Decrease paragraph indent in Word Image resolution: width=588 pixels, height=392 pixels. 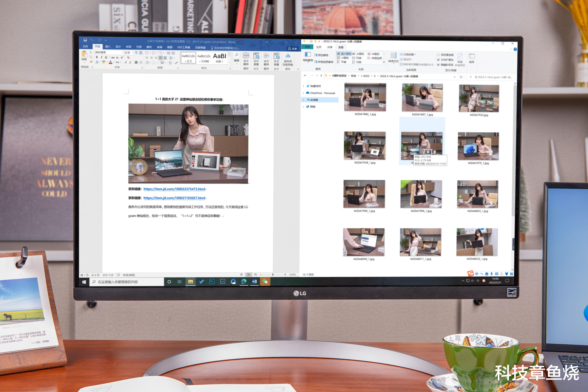169,53
